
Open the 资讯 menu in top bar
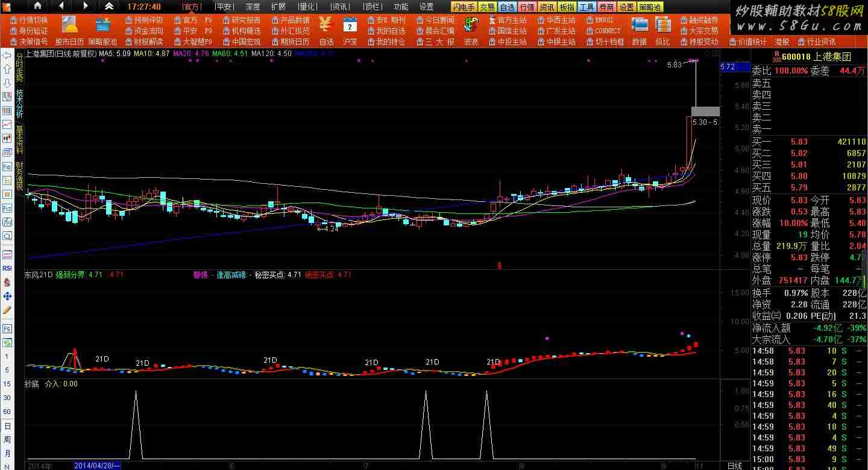(x=339, y=7)
